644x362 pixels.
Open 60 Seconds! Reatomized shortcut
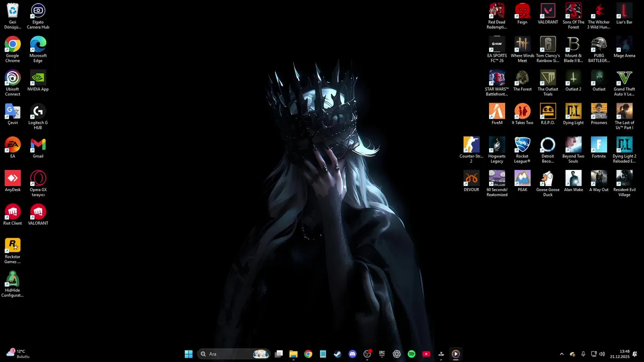(x=497, y=184)
